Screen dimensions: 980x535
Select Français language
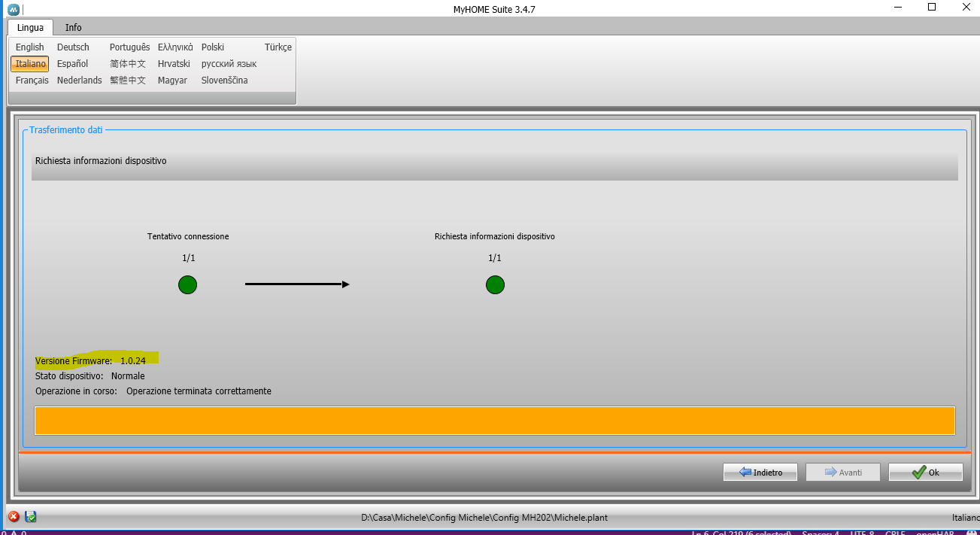point(32,80)
